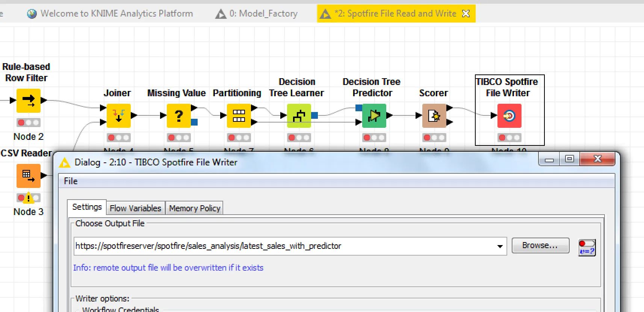Switch to Welcome to KNIME Analytics Platform tab
This screenshot has width=644, height=312.
(110, 14)
